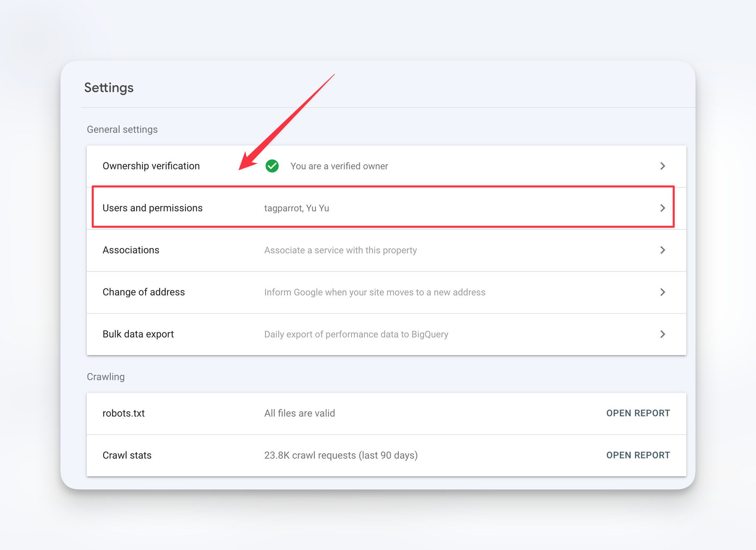Open report for robots.txt

pos(638,413)
